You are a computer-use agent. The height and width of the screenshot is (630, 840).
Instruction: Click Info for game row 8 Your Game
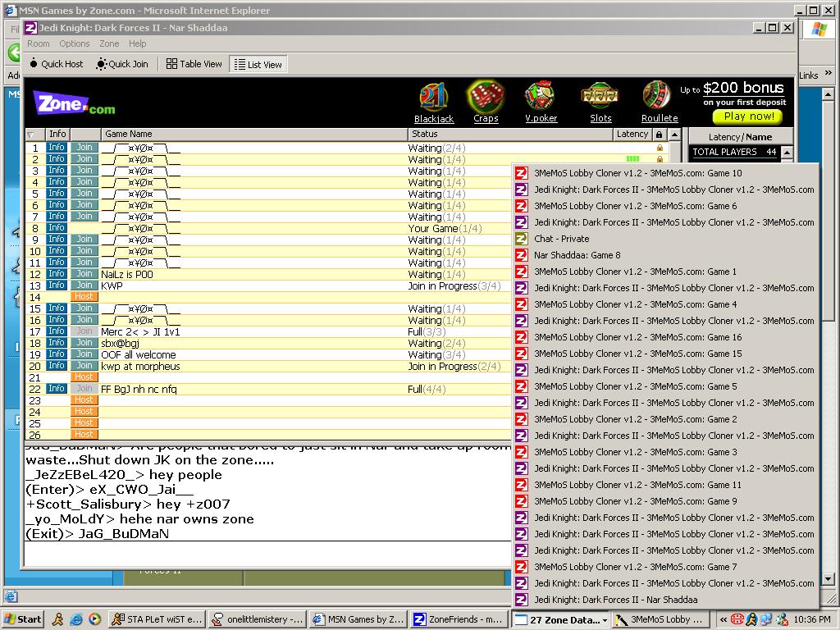pyautogui.click(x=57, y=228)
